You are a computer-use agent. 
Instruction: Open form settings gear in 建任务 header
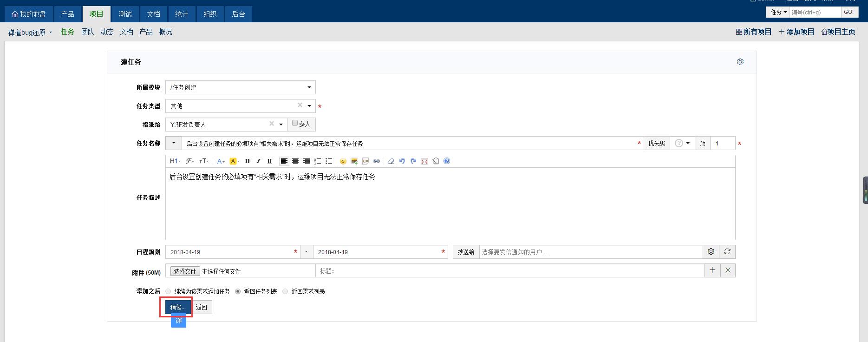(740, 62)
